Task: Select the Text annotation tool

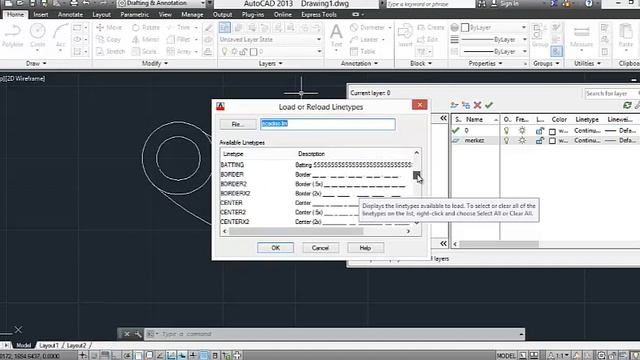Action: pyautogui.click(x=336, y=36)
